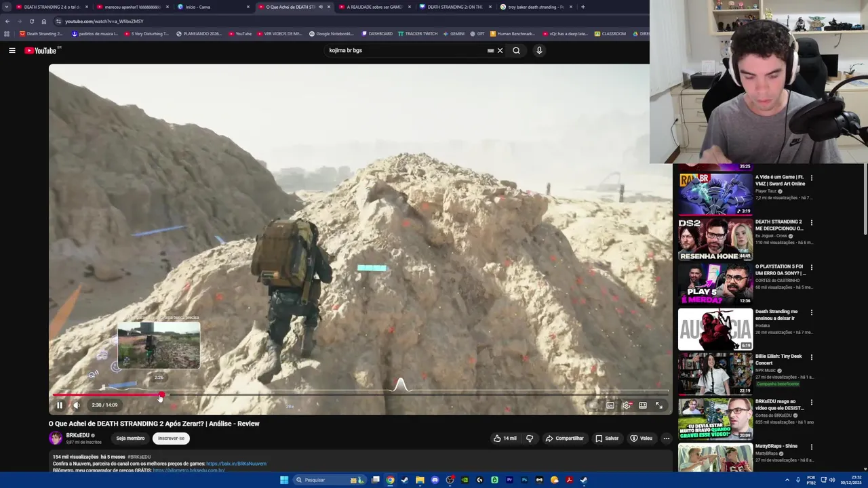Click the address bar URL
This screenshot has width=868, height=488.
pos(104,21)
